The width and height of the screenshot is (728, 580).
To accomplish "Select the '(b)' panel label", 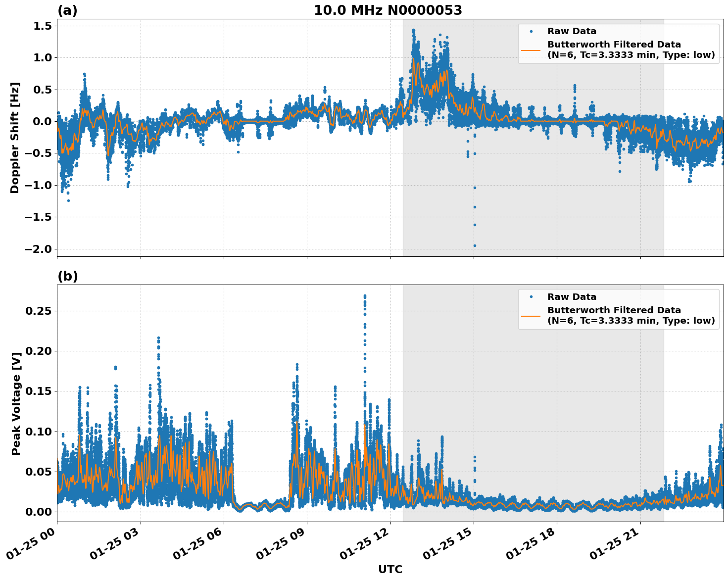I will tap(68, 276).
